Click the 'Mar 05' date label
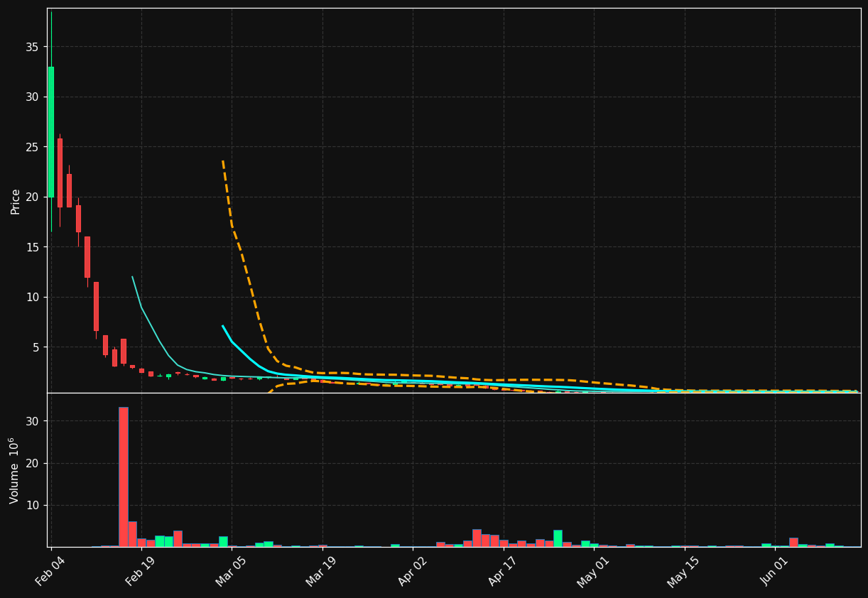Viewport: 868px width, 598px height. click(231, 571)
